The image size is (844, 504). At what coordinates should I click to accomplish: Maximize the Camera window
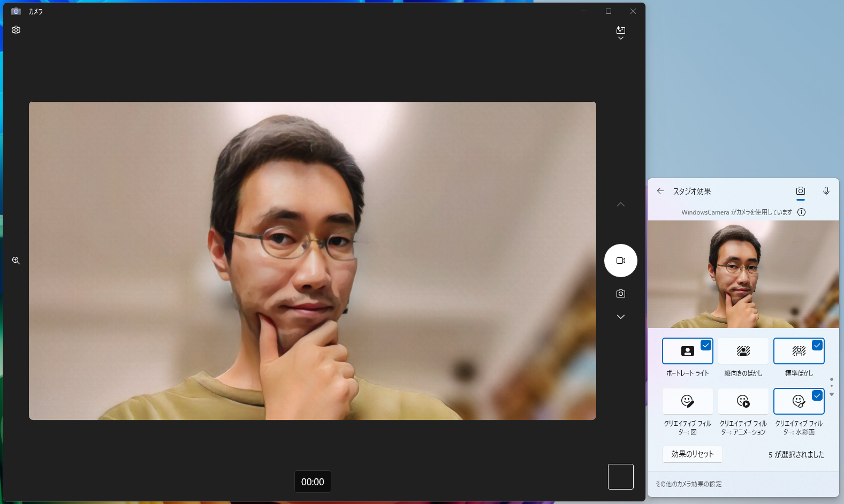click(x=609, y=11)
